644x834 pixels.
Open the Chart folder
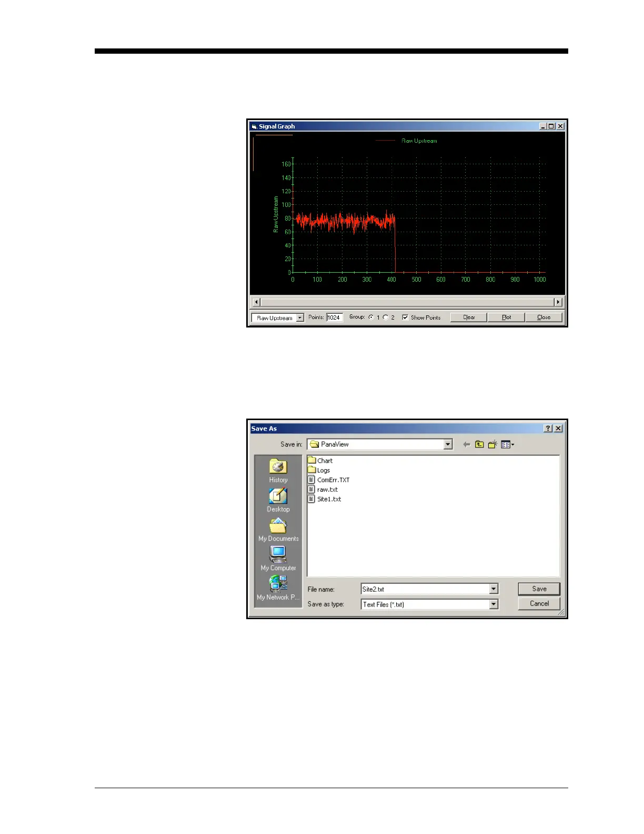(x=320, y=461)
